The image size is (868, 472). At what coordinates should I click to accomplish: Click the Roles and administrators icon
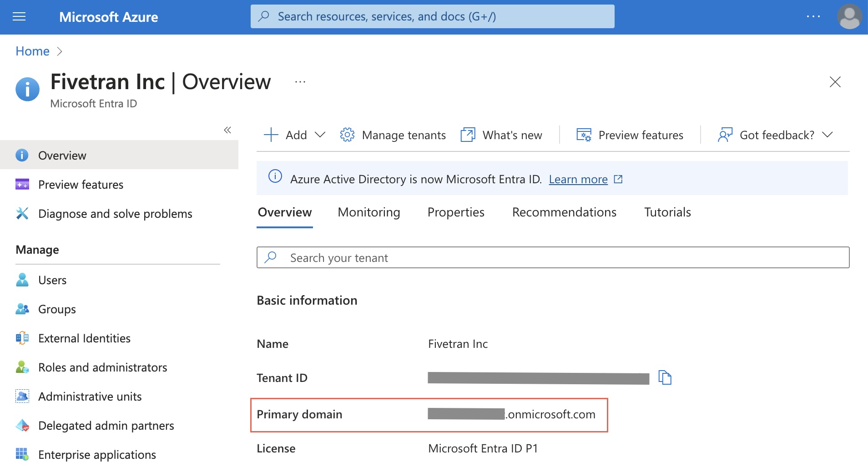click(x=22, y=367)
